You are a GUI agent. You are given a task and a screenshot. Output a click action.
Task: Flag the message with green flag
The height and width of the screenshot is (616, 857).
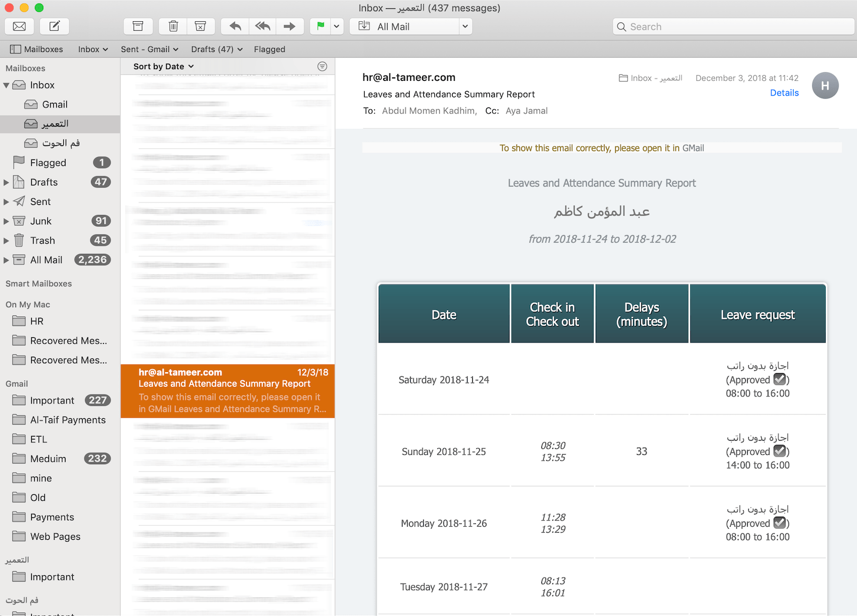[320, 27]
